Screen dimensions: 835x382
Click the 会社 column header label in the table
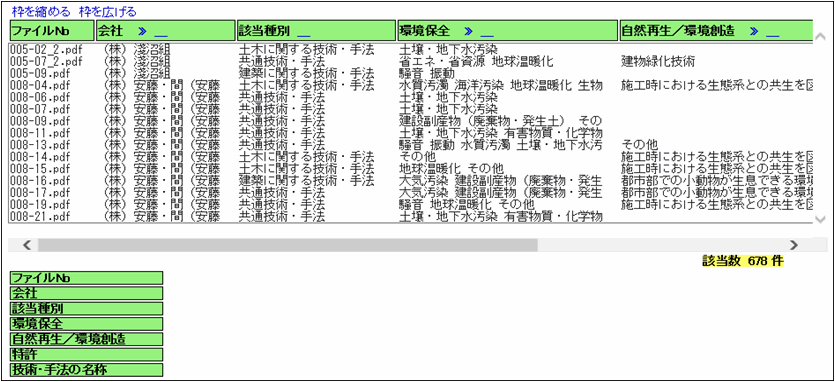click(x=111, y=31)
